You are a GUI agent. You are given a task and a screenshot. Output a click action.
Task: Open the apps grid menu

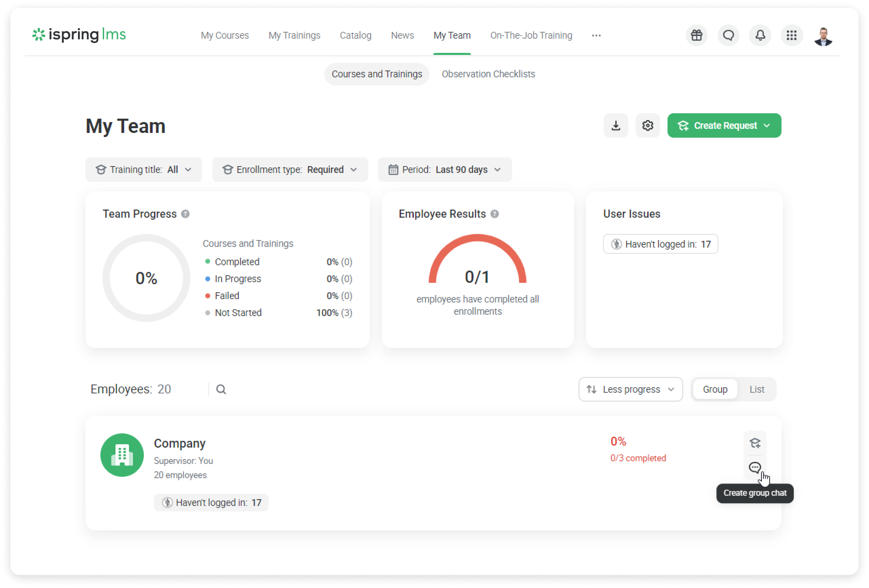[791, 36]
